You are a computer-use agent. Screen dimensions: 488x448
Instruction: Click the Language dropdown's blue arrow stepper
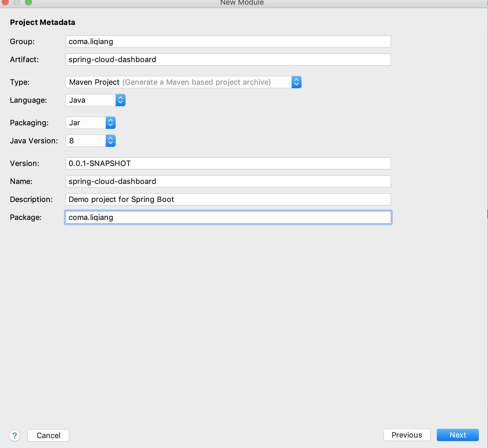coord(120,100)
